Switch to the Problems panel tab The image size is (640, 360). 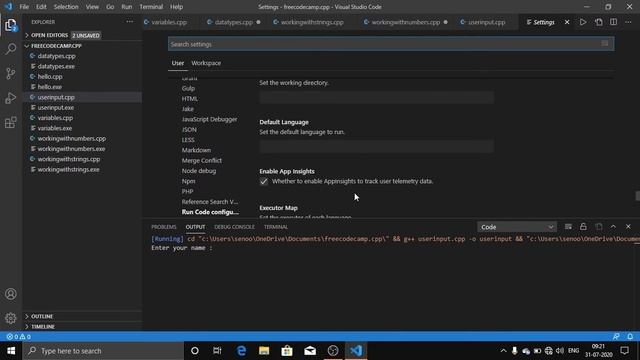(164, 227)
